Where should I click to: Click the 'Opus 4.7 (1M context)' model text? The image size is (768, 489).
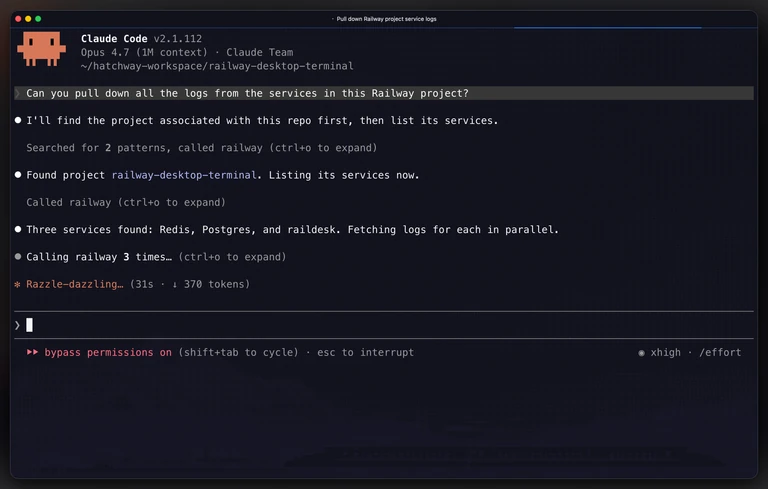144,52
